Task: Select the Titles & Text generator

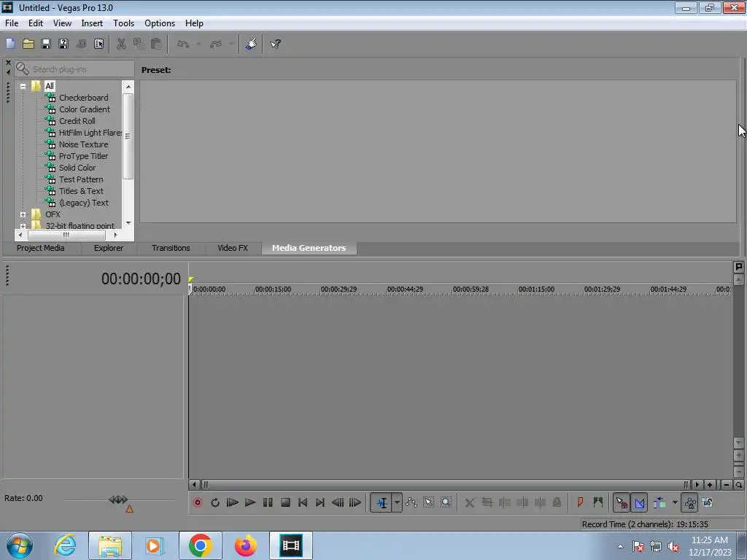Action: [x=81, y=191]
